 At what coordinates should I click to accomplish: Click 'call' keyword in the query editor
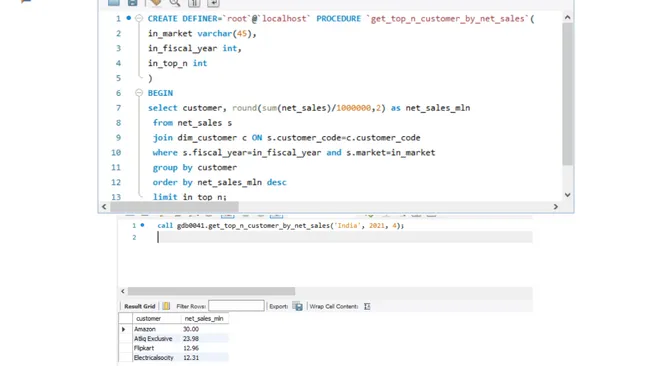pos(165,225)
